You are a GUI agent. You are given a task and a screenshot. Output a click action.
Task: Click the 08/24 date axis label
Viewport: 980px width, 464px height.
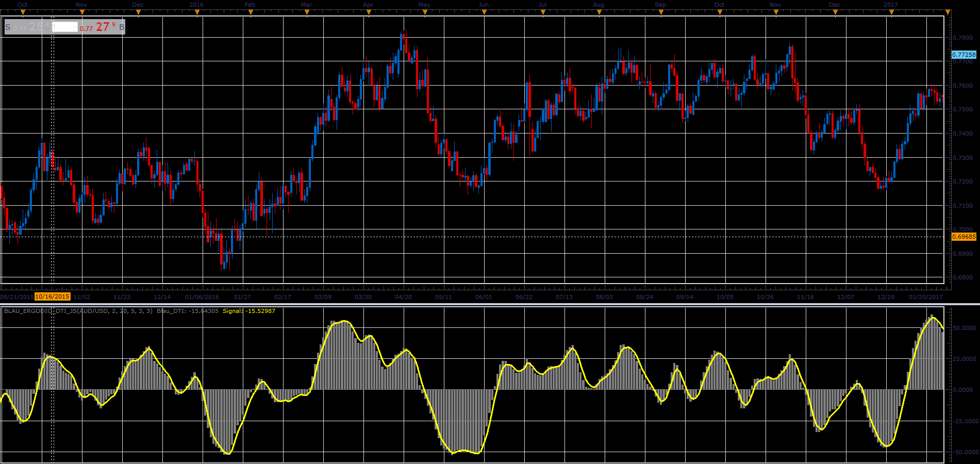click(x=644, y=297)
